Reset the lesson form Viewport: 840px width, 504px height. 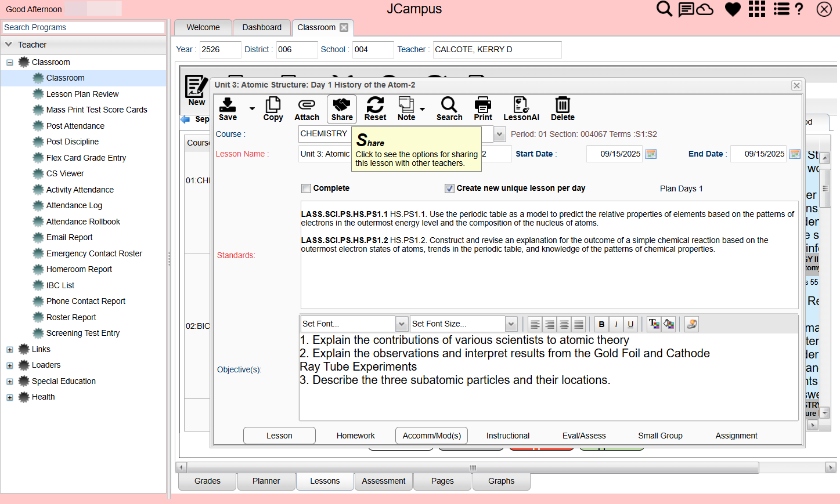[x=375, y=108]
